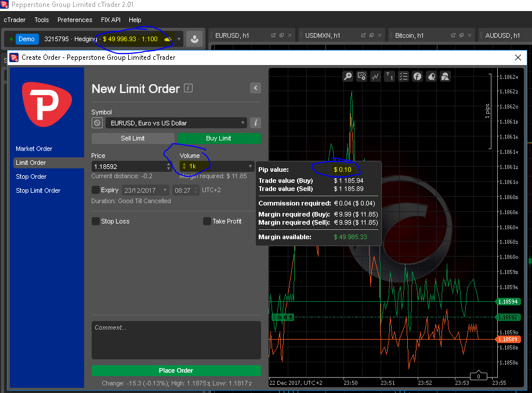The width and height of the screenshot is (532, 393).
Task: Collapse order panel with left arrow button
Action: point(255,88)
